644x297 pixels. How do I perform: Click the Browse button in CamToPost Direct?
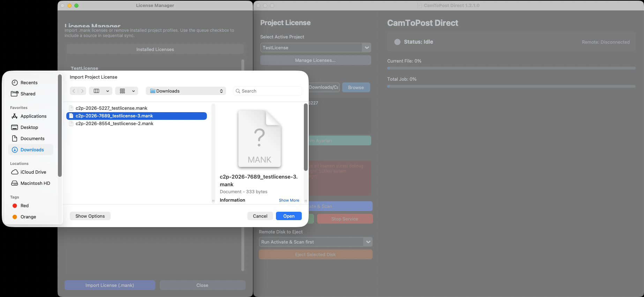pyautogui.click(x=356, y=87)
